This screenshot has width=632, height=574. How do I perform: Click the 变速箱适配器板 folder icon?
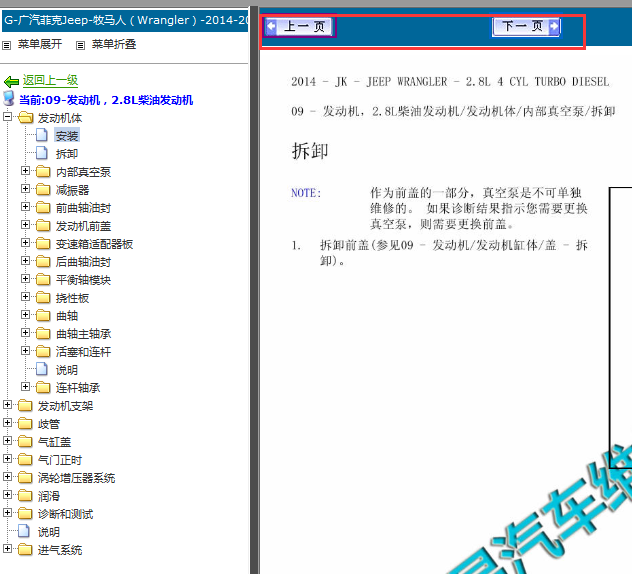[x=43, y=243]
